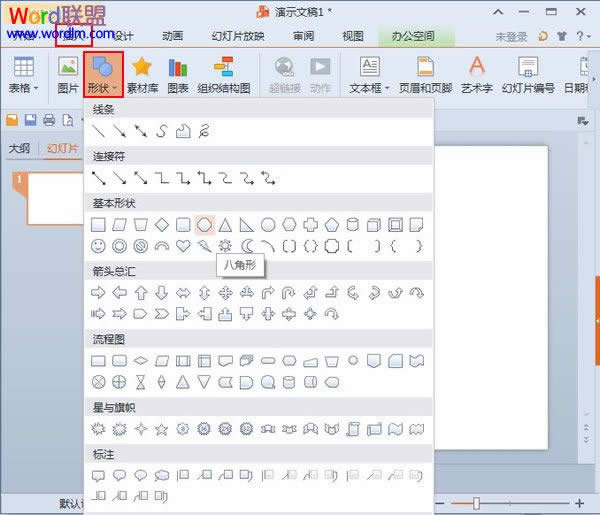Switch to the 大纲 outline pane
600x515 pixels.
click(x=19, y=148)
